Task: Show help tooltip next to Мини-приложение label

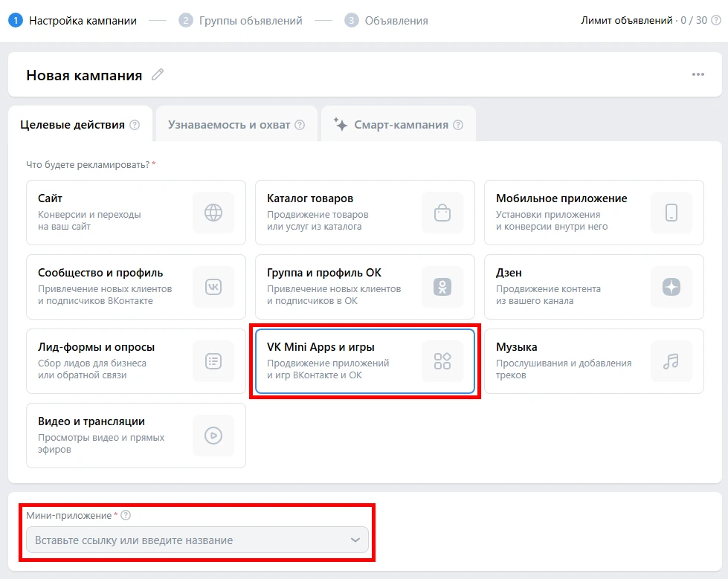Action: [x=126, y=515]
